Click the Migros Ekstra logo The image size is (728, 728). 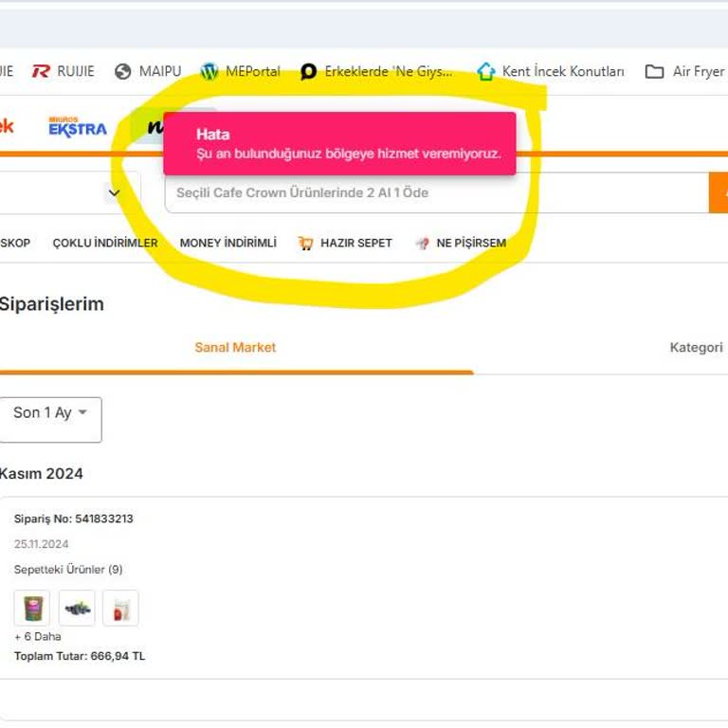pyautogui.click(x=78, y=127)
